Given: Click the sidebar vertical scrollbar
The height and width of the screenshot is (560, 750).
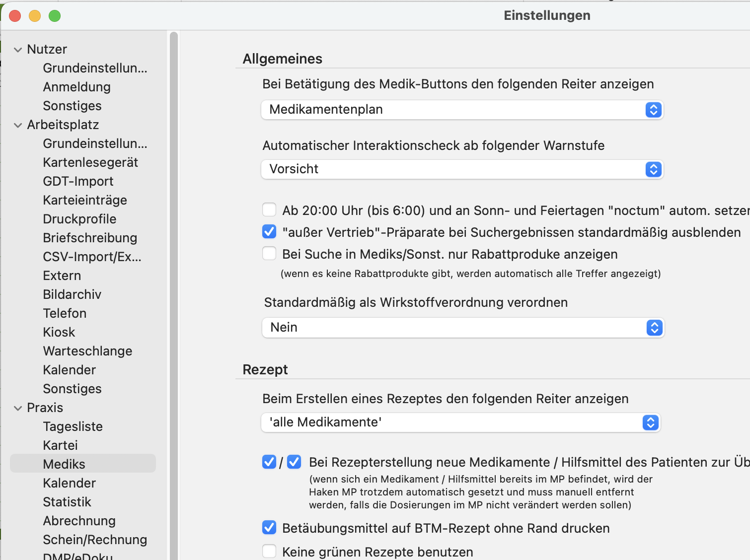Looking at the screenshot, I should (173, 296).
